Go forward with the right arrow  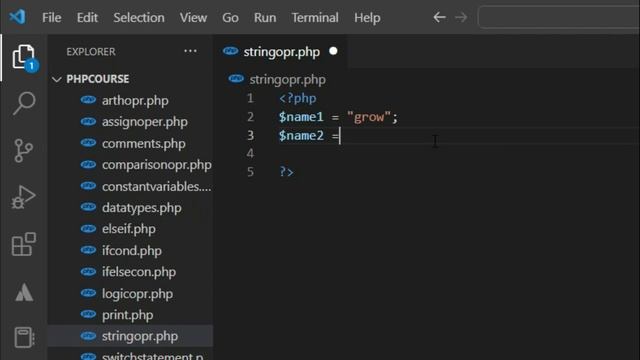tap(461, 17)
